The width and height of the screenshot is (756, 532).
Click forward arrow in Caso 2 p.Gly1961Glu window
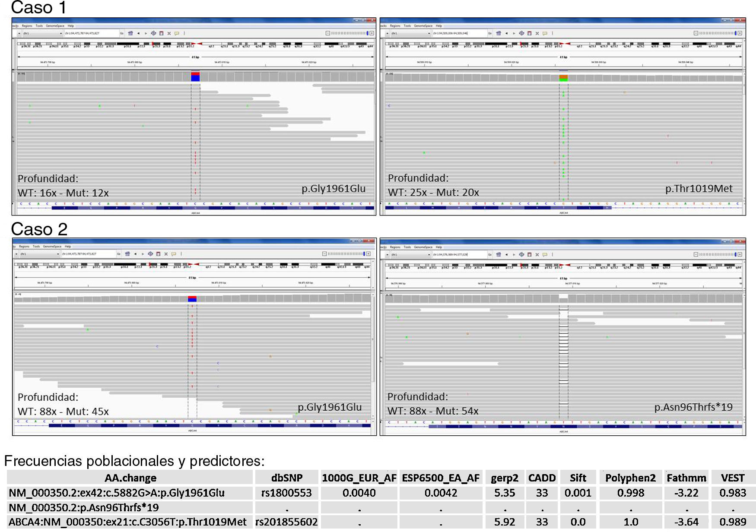point(143,254)
